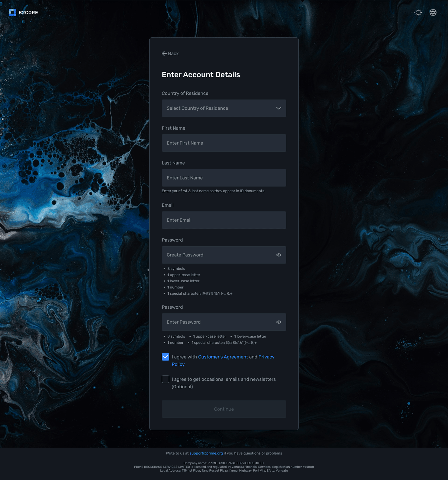Show Enter Password text via eye icon
The width and height of the screenshot is (448, 480).
[279, 322]
